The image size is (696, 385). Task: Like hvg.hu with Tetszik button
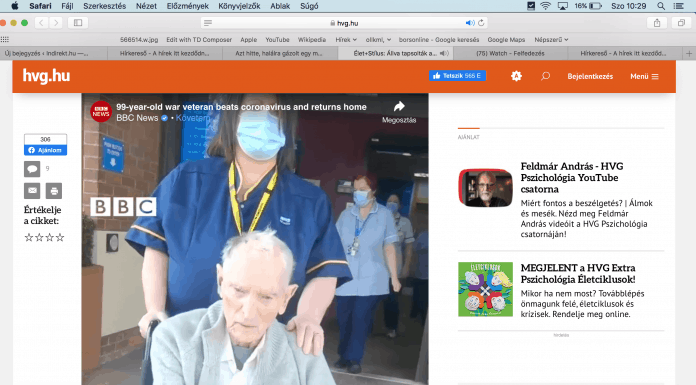(457, 76)
